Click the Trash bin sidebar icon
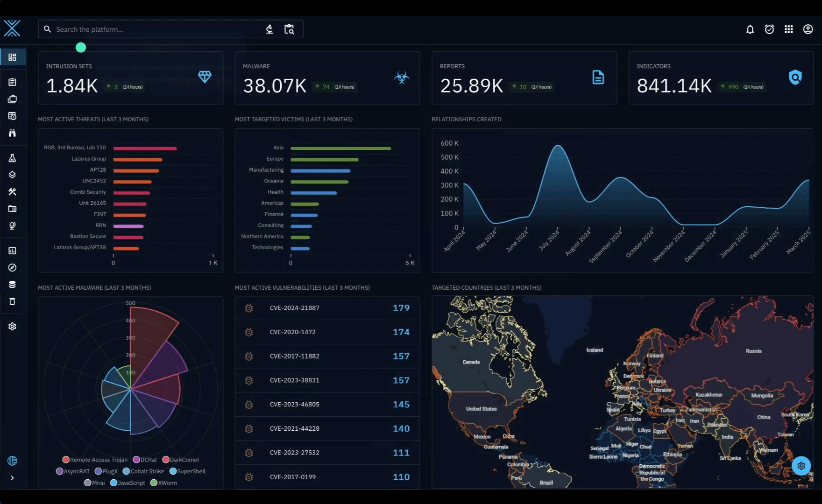This screenshot has height=504, width=822. tap(13, 301)
